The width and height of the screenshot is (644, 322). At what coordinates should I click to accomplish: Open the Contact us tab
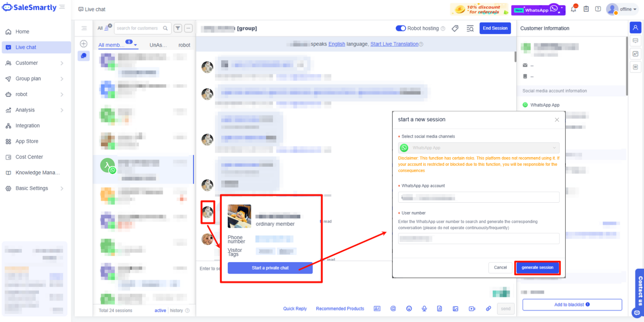click(x=640, y=291)
